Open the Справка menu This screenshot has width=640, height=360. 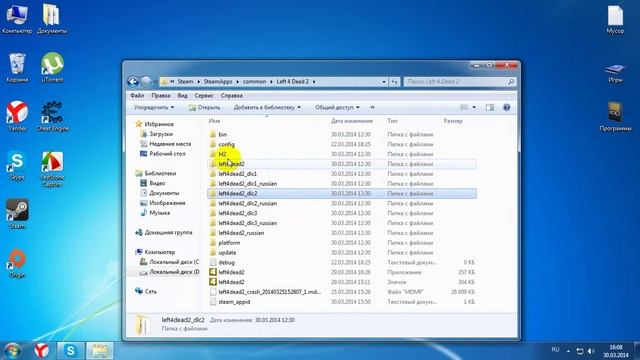[231, 96]
